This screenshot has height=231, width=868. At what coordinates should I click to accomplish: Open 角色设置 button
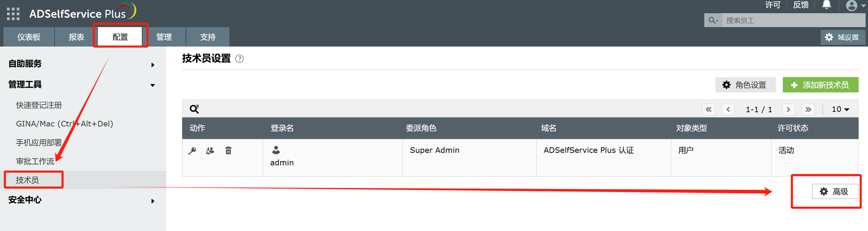745,85
